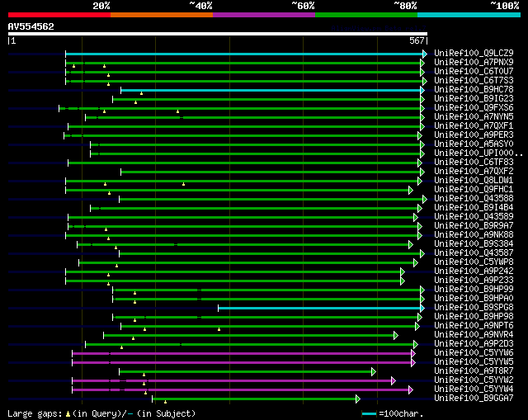Select the UniRef100_Q43587 label
The height and width of the screenshot is (420, 528).
point(474,253)
